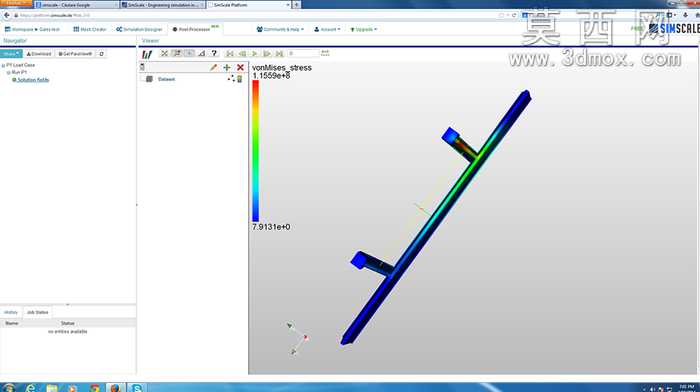Click the grid dots icon beside frame field
Viewport: 700px width, 392px height.
tap(325, 53)
